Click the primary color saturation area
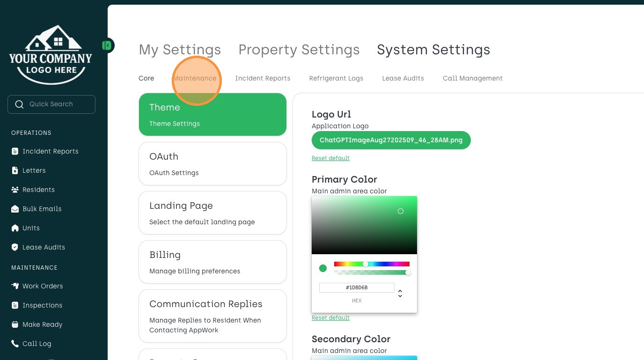Viewport: 644px width, 360px height. 364,225
